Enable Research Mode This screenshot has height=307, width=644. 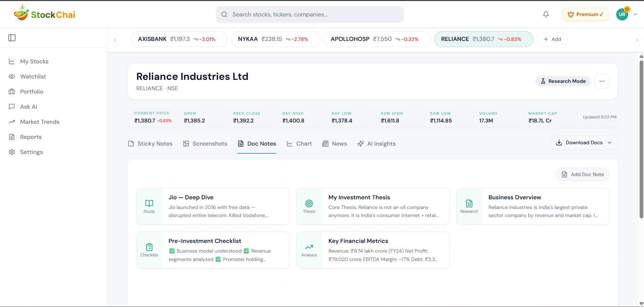click(563, 81)
